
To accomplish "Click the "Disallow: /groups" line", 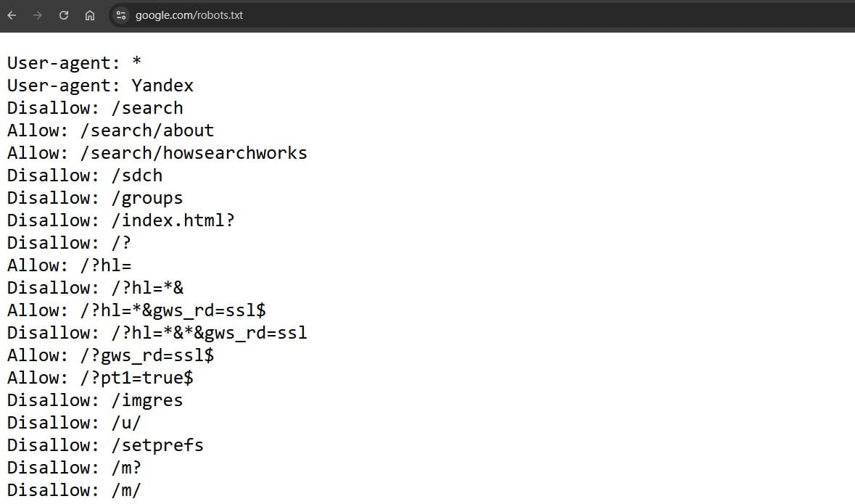I will point(95,198).
